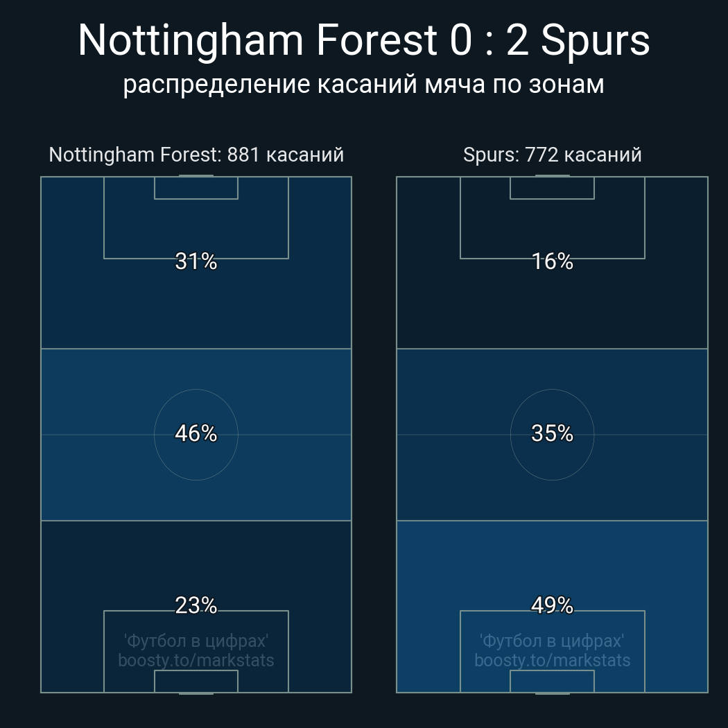The height and width of the screenshot is (728, 728).
Task: Pick the 49% label on Spurs pitch
Action: 552,605
